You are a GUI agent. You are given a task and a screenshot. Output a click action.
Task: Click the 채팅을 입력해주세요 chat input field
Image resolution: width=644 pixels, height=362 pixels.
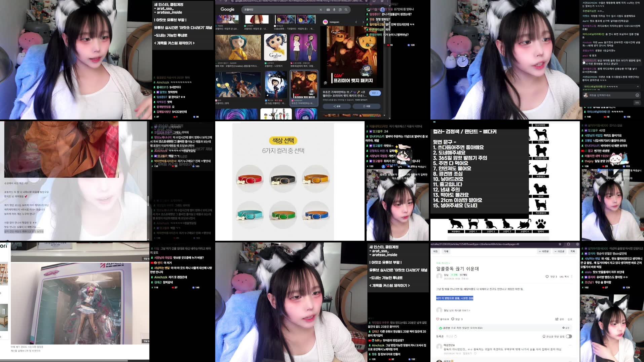click(x=605, y=95)
